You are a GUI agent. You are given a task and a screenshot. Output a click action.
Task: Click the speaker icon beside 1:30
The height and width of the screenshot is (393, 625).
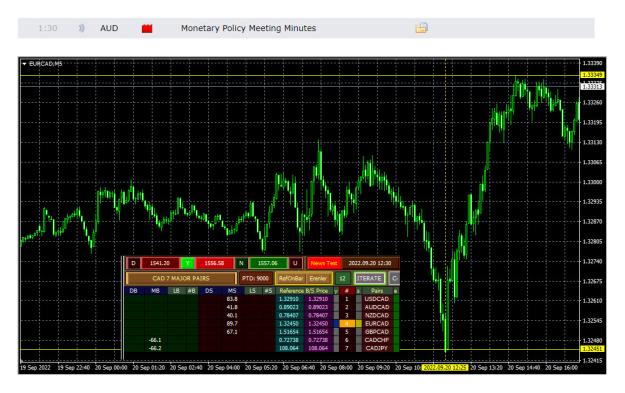81,28
